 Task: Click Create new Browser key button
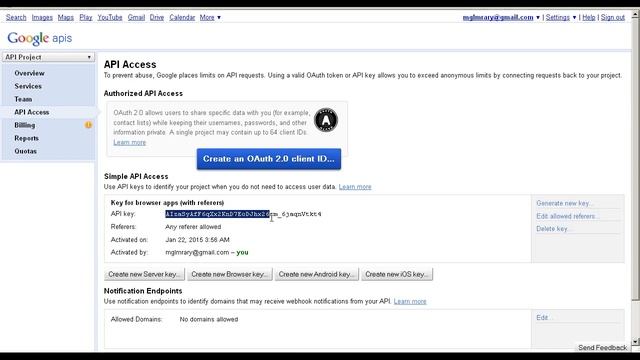[230, 274]
